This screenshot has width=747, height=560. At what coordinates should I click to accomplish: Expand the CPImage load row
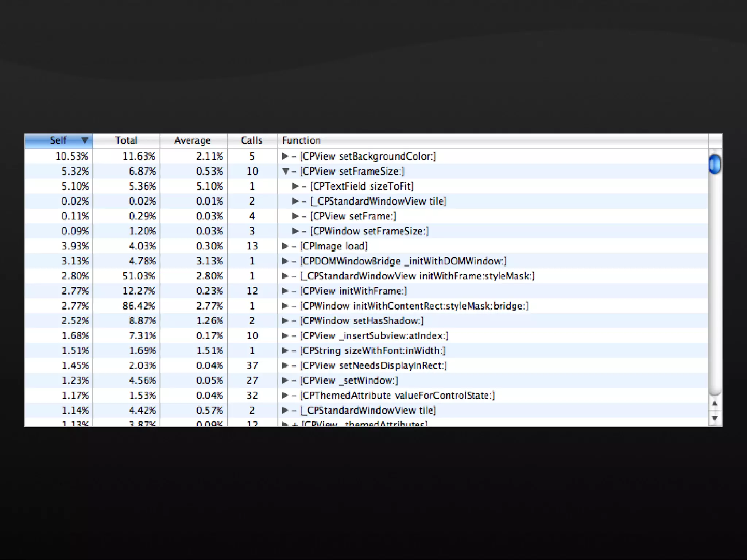(x=285, y=246)
